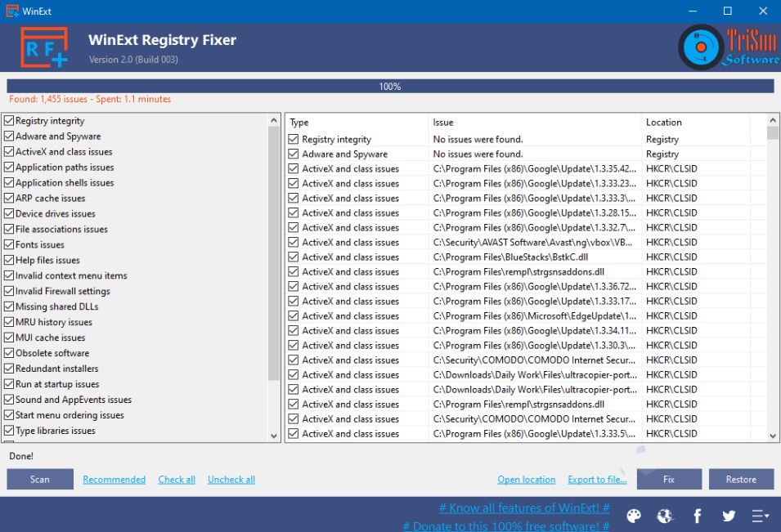The image size is (781, 532).
Task: Click the Uncheck all link
Action: pos(231,480)
